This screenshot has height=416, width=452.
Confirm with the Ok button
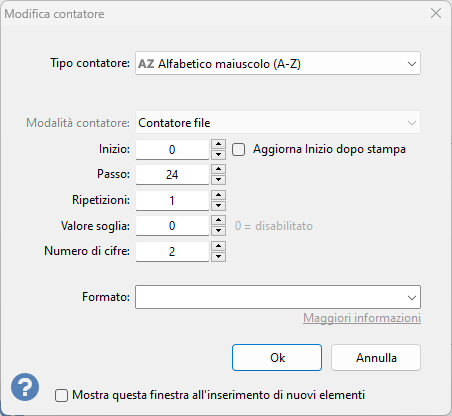[277, 358]
